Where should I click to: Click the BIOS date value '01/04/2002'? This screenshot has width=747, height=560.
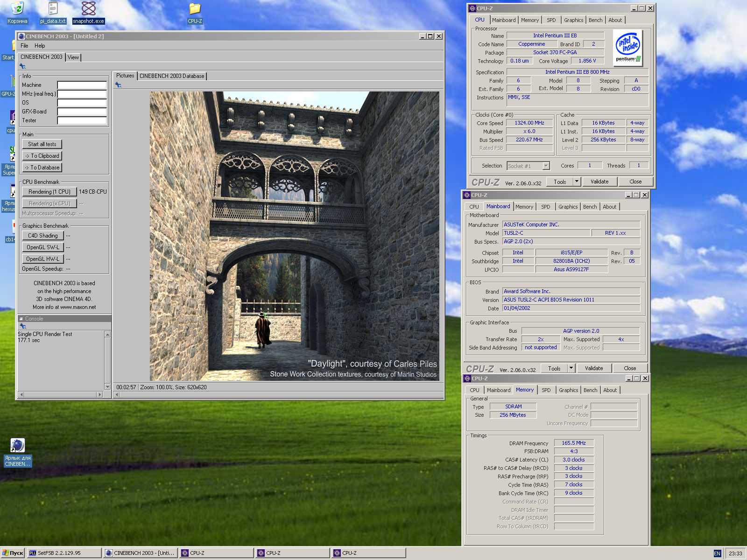tap(571, 308)
